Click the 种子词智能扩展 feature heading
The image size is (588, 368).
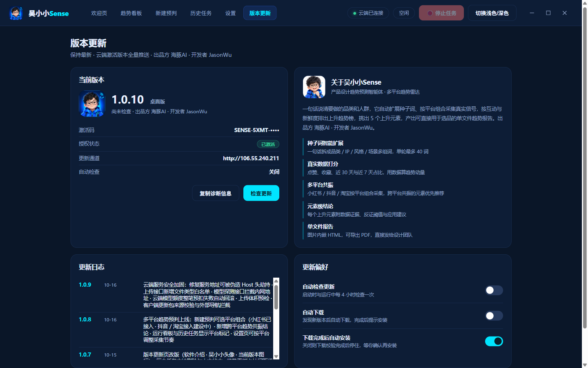tap(325, 143)
